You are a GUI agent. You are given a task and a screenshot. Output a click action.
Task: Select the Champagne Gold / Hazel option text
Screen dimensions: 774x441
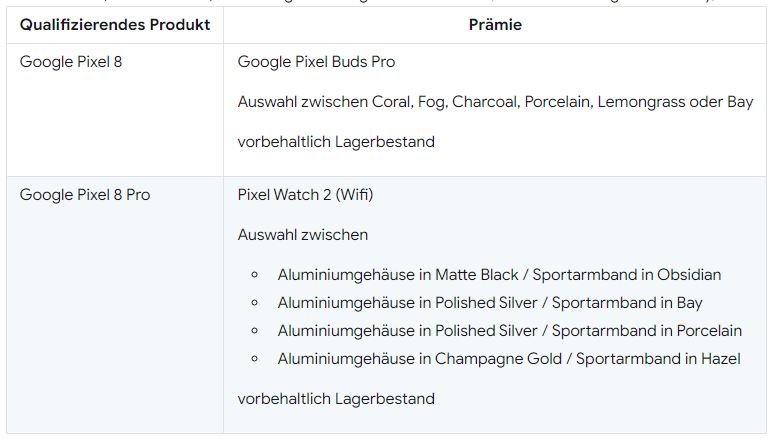click(508, 359)
